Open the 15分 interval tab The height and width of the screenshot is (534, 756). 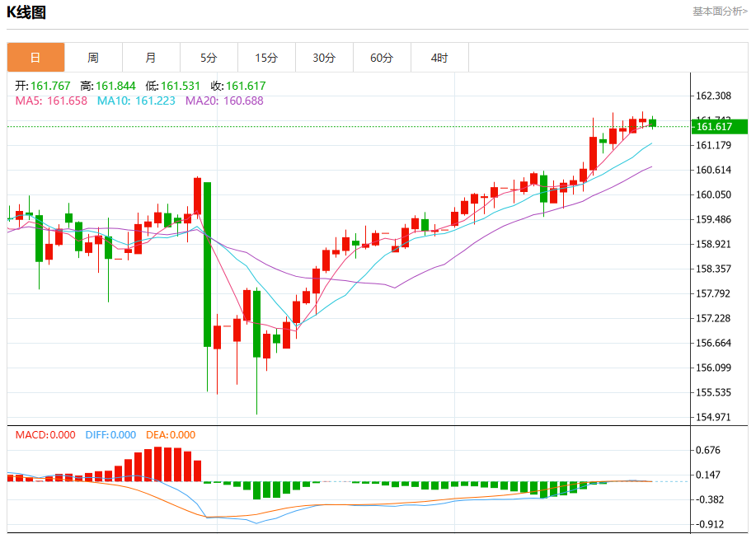[x=266, y=58]
